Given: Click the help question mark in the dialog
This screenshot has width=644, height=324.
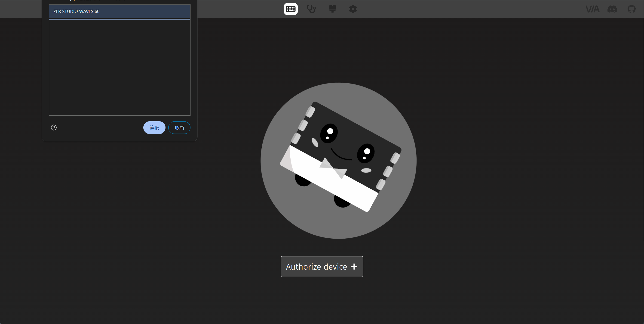Looking at the screenshot, I should 53,128.
